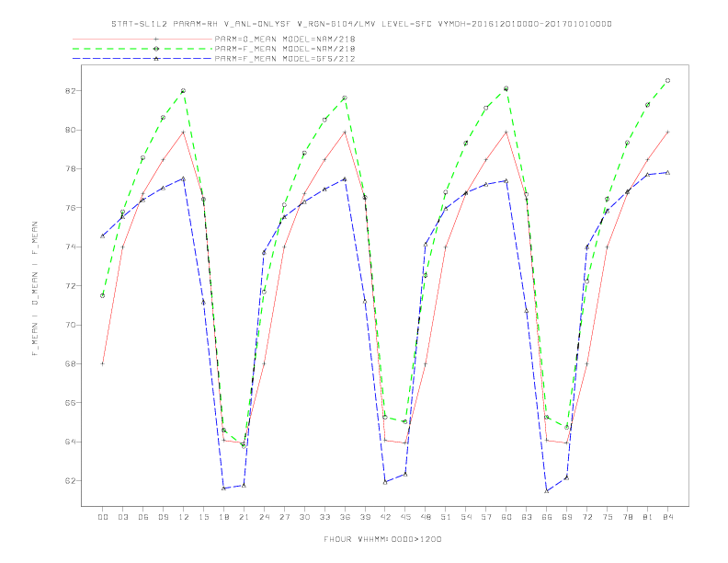Click x-axis tick label 81
This screenshot has height=563, width=728.
pyautogui.click(x=648, y=517)
